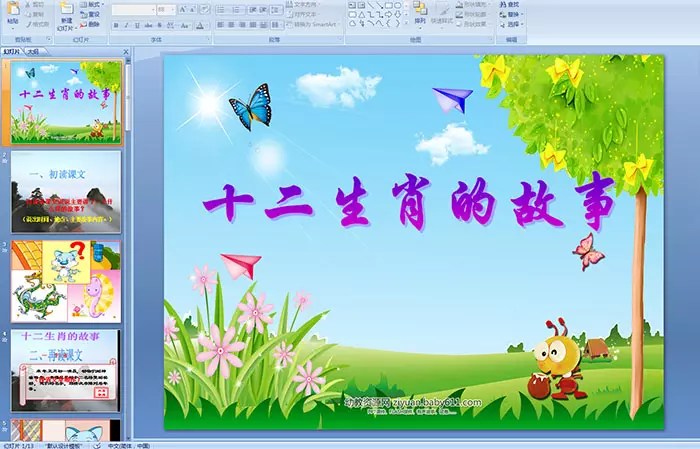This screenshot has height=449, width=700.
Task: Click Delete (删除) slide button
Action: (x=90, y=24)
